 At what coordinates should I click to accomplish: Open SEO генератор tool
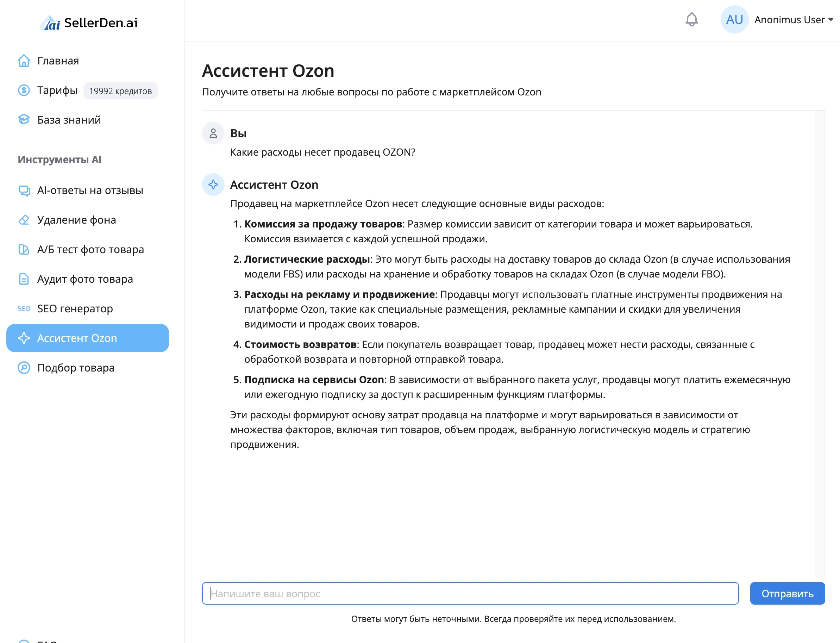(x=75, y=309)
